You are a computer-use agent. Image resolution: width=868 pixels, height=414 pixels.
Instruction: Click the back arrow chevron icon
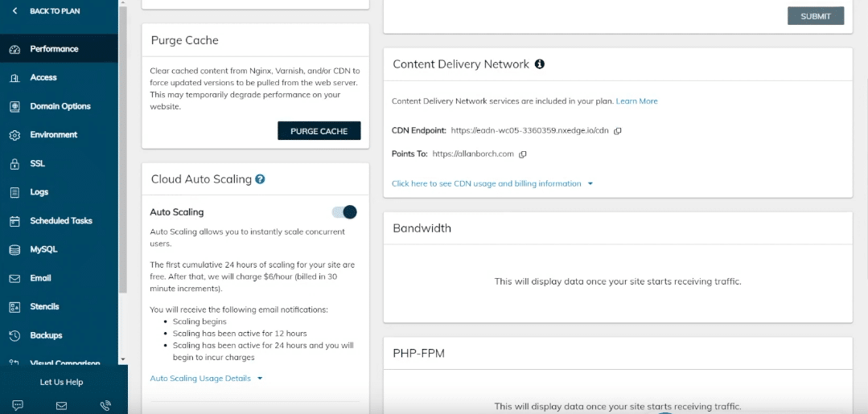click(14, 10)
